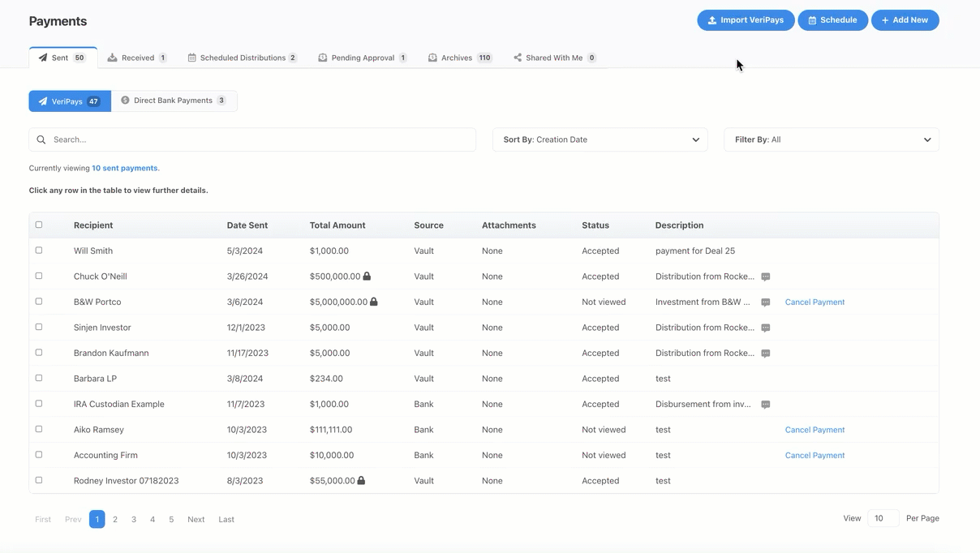Click the archive icon on Archives tab
The image size is (980, 553).
tap(432, 58)
